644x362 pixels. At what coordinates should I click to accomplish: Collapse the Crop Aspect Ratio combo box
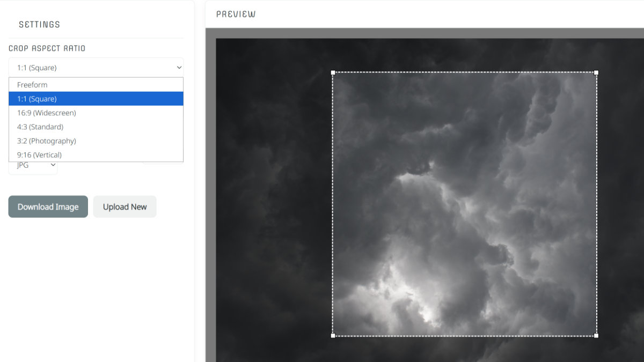tap(96, 68)
